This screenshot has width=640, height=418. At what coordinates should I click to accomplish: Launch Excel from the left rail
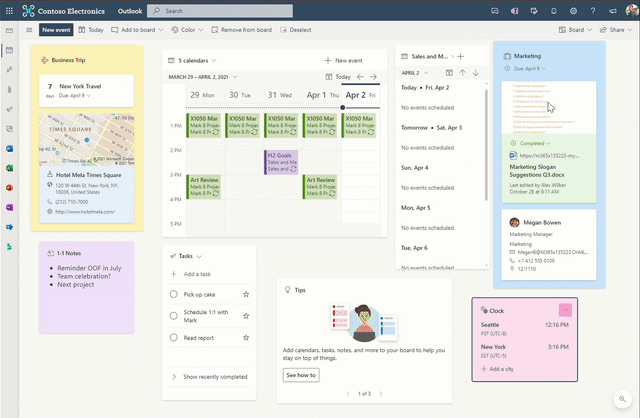click(x=9, y=168)
